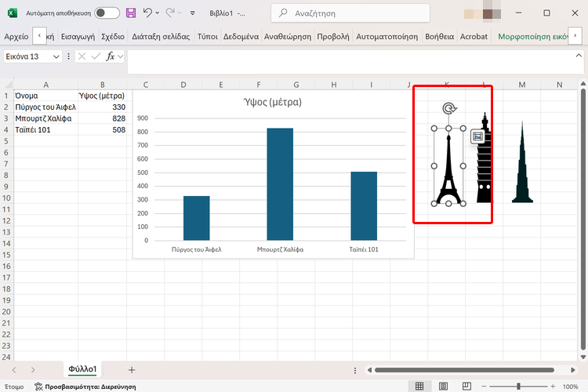Image resolution: width=588 pixels, height=392 pixels.
Task: Open the Undo history dropdown arrow
Action: coord(158,13)
